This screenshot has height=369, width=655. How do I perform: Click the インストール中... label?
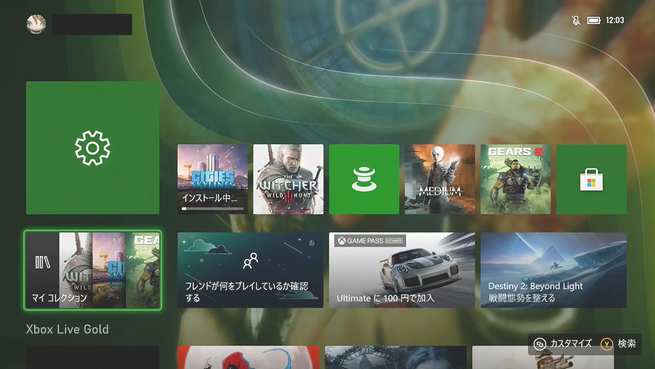[x=209, y=198]
